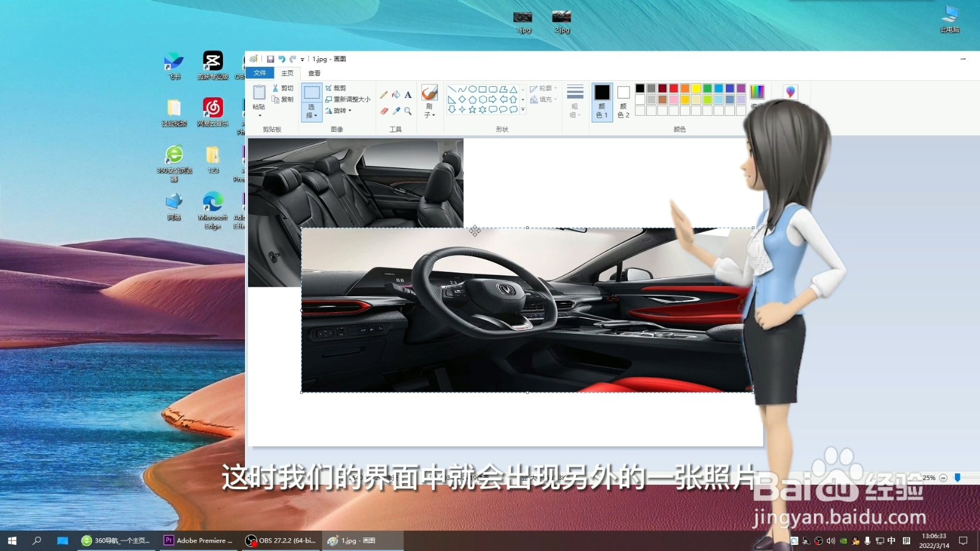Choose the Triangle shape

pos(513,89)
